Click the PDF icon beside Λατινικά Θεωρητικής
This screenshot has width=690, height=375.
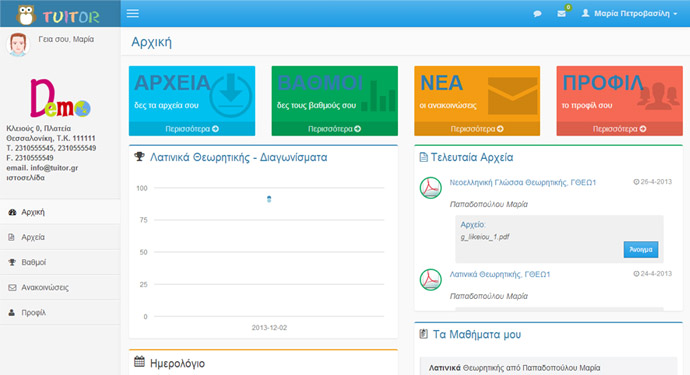click(430, 280)
